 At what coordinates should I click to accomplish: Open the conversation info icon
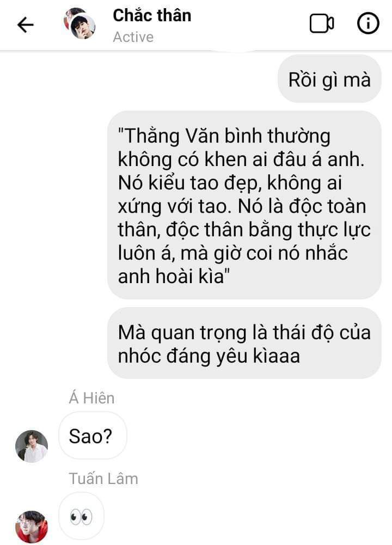pos(368,23)
